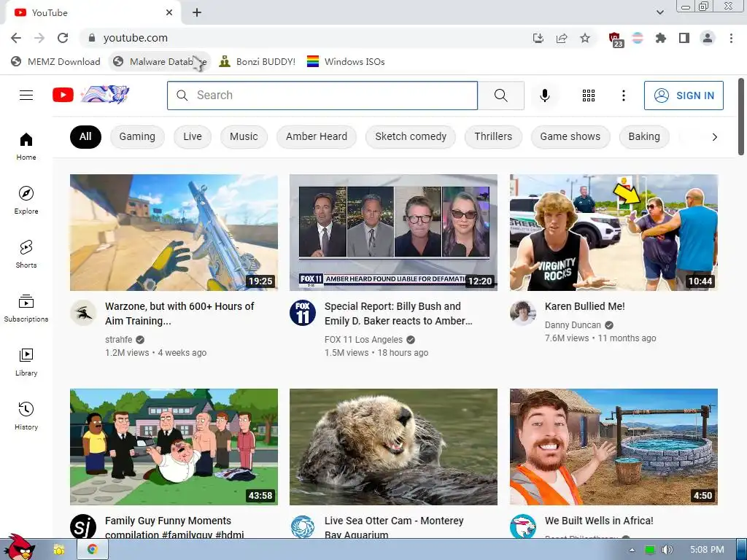Expand the tab search chevron

click(659, 12)
